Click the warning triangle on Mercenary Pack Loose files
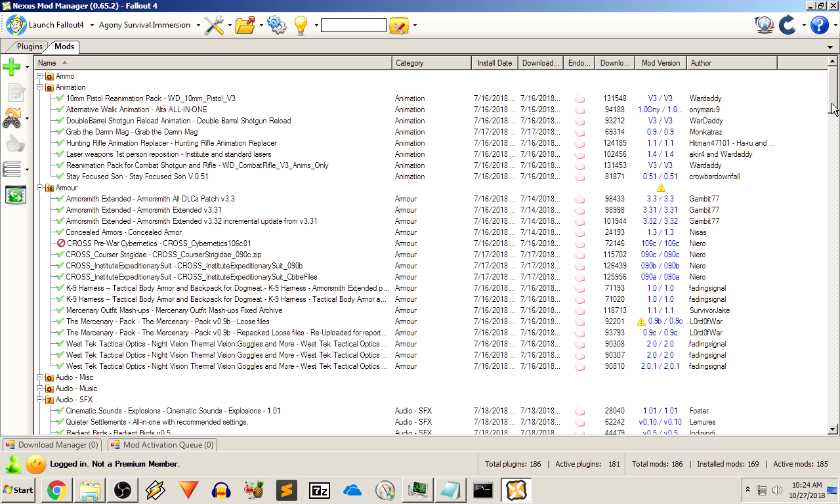 pyautogui.click(x=641, y=322)
